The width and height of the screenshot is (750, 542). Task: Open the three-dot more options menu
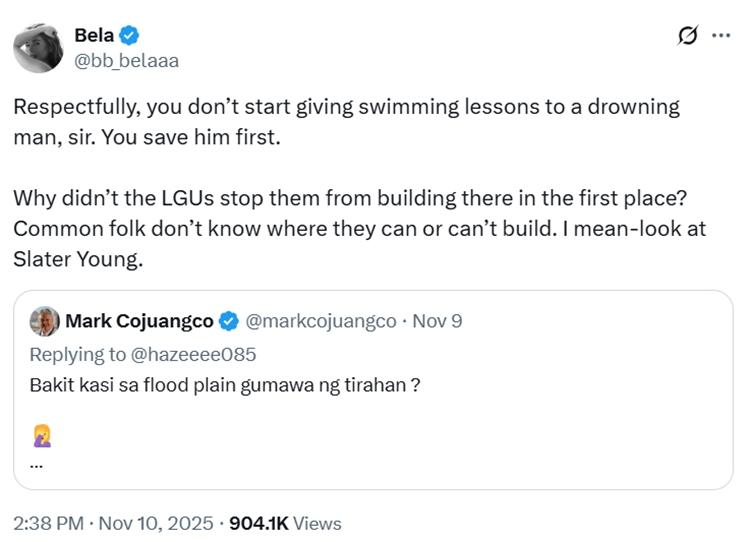720,35
